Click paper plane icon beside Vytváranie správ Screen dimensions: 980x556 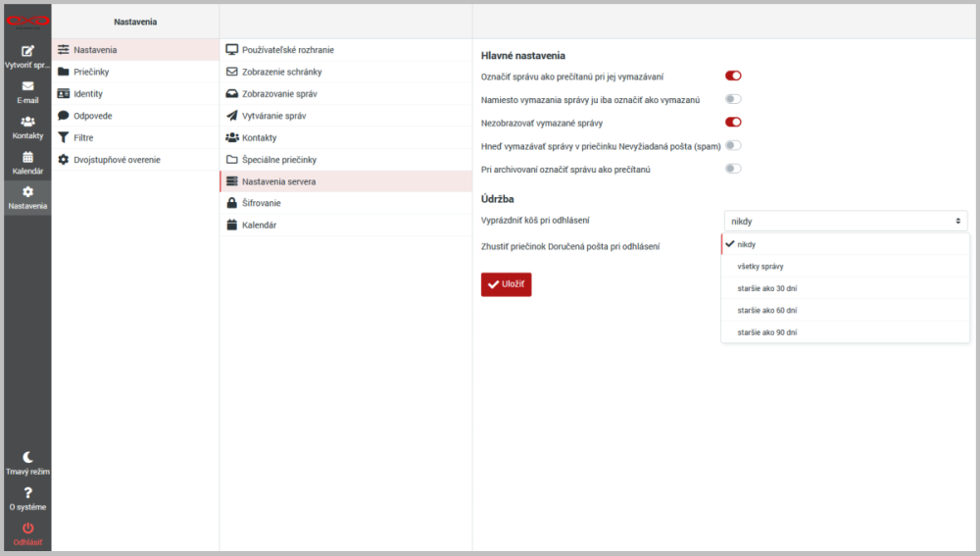point(232,115)
